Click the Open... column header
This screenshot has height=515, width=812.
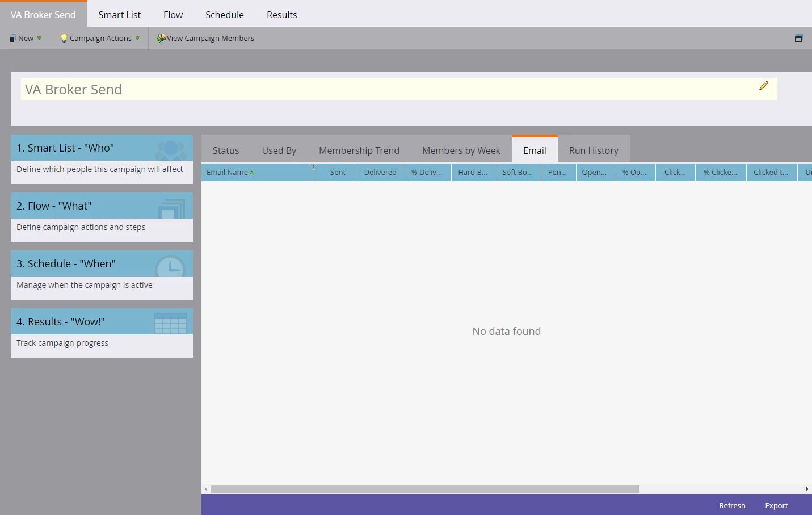[596, 172]
